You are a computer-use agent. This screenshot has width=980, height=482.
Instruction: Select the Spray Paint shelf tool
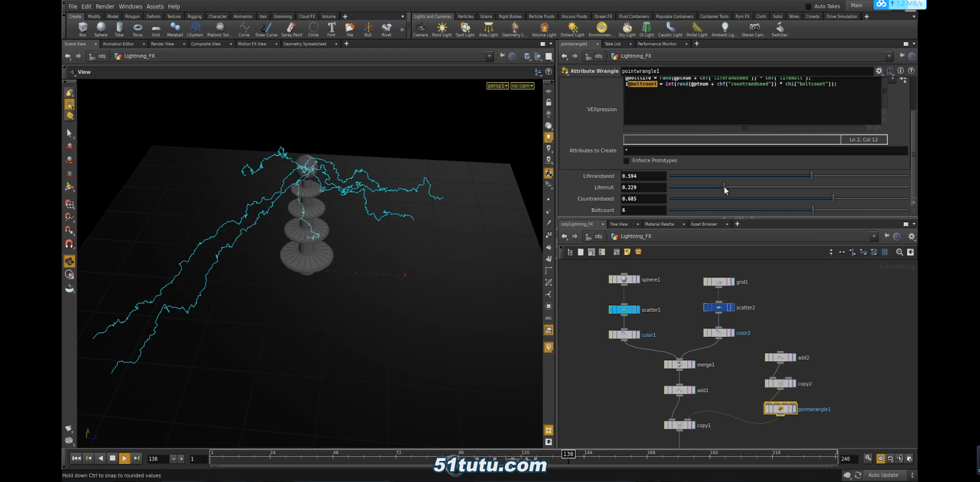[x=291, y=29]
